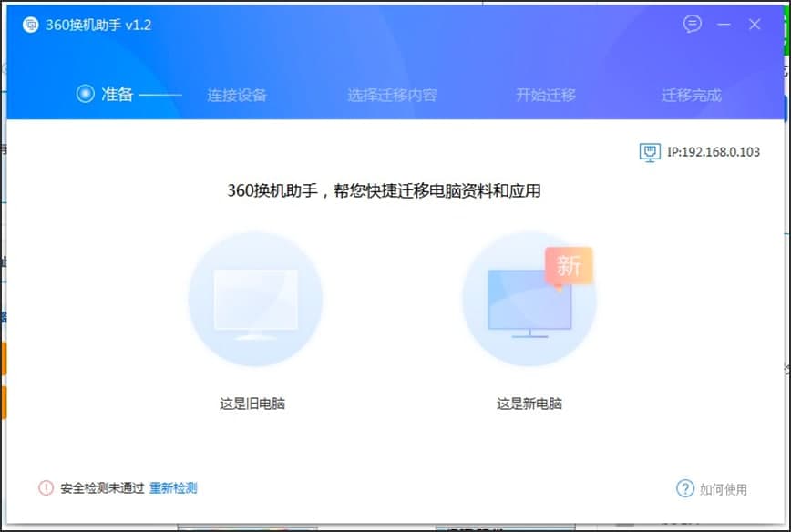Click the 360换机助手 v1.2 title text
Image resolution: width=791 pixels, height=532 pixels.
98,25
